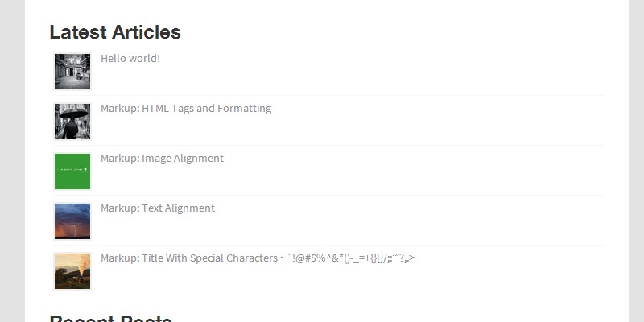Click divider line below Hello world! entry

point(346,95)
